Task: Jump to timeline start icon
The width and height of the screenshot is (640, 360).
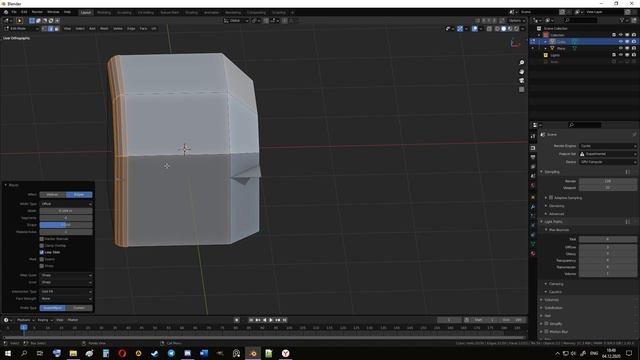Action: coord(251,320)
